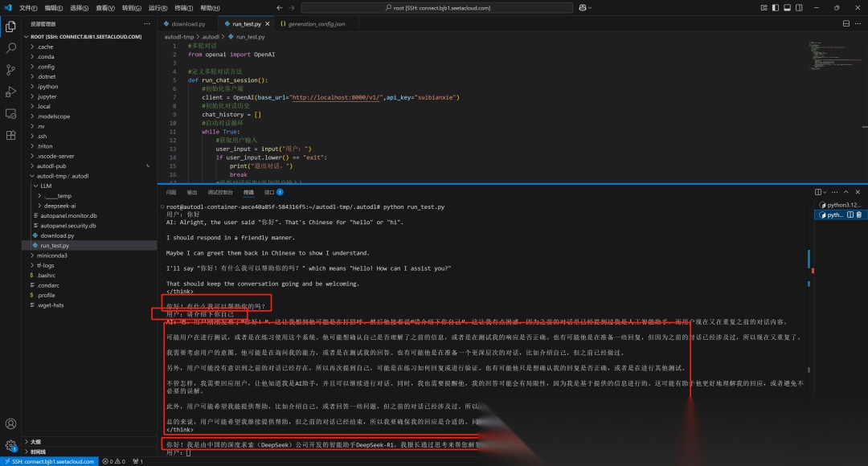Toggle the primary side bar visibility
The height and width of the screenshot is (466, 868).
pos(776,8)
